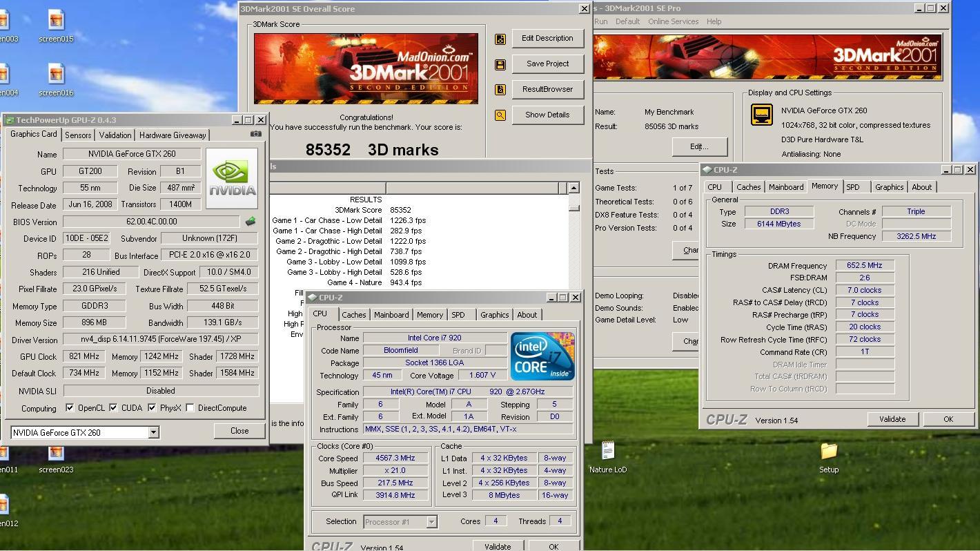980x551 pixels.
Task: Click the ResultBrowser button
Action: pyautogui.click(x=547, y=89)
